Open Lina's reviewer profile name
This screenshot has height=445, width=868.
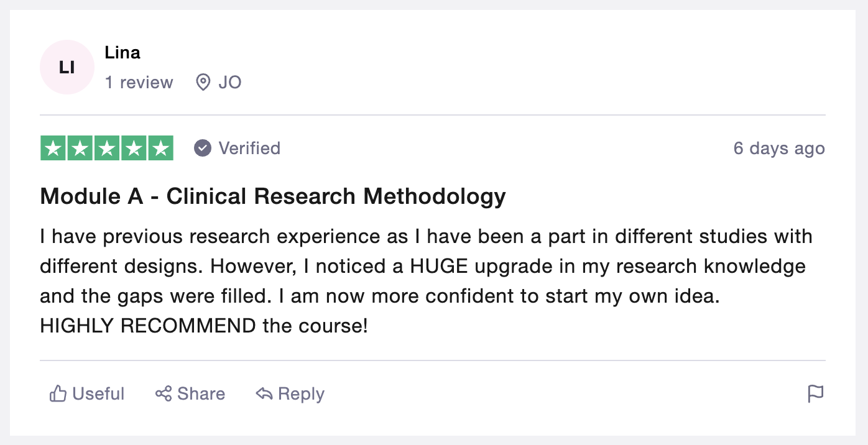pos(122,53)
